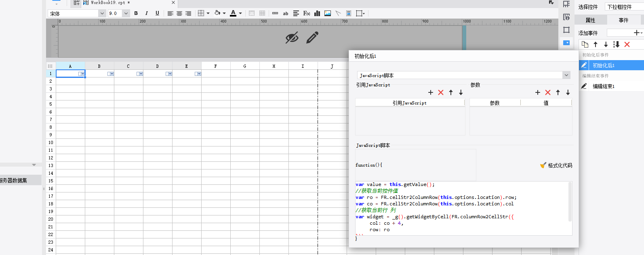The image size is (644, 255).
Task: Copy selected event with copy icon
Action: pyautogui.click(x=585, y=44)
